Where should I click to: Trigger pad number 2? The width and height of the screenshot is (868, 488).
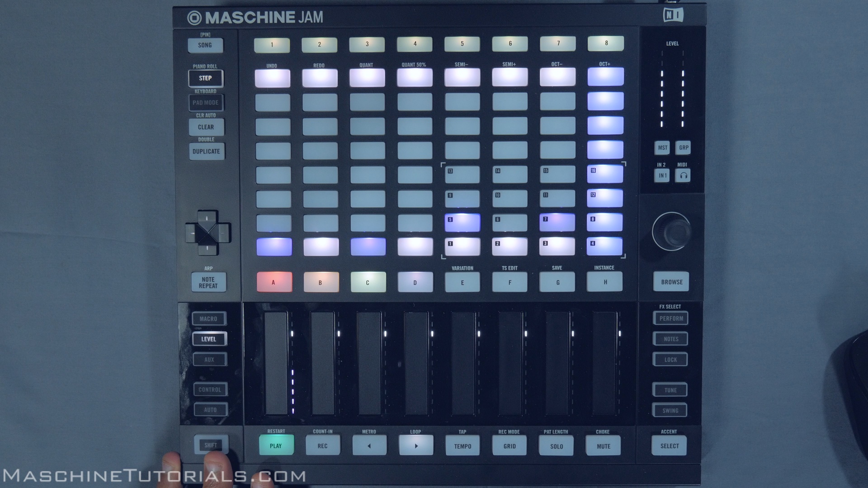coord(510,247)
